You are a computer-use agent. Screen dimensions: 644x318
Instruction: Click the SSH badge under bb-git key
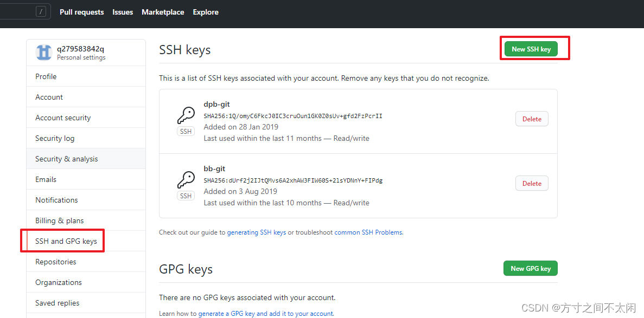click(186, 196)
